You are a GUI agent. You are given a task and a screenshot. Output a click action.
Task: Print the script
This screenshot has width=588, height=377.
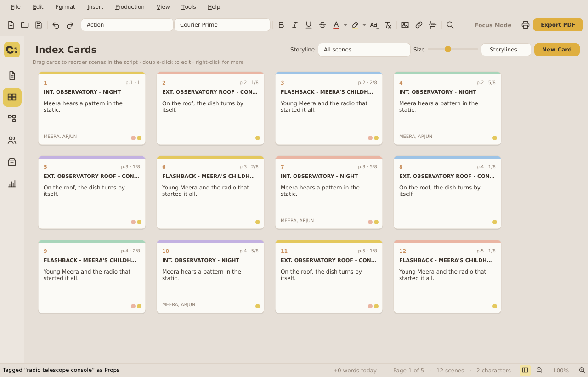(x=526, y=25)
